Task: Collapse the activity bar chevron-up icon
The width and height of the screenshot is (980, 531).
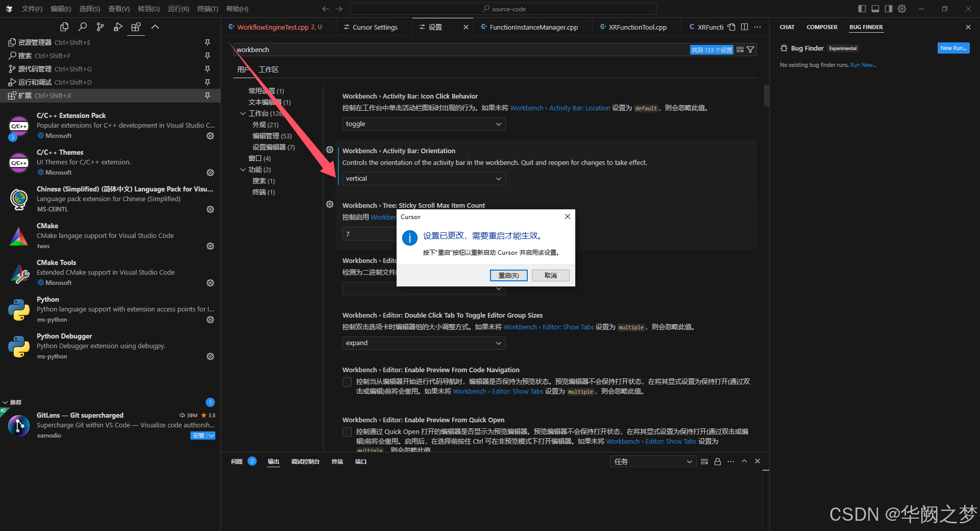Action: pos(155,27)
